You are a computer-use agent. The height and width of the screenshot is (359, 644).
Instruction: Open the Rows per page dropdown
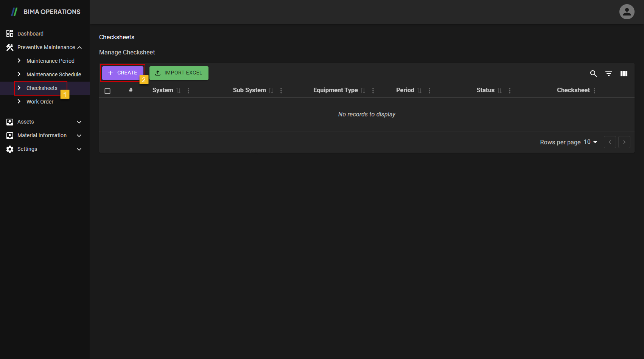coord(590,142)
